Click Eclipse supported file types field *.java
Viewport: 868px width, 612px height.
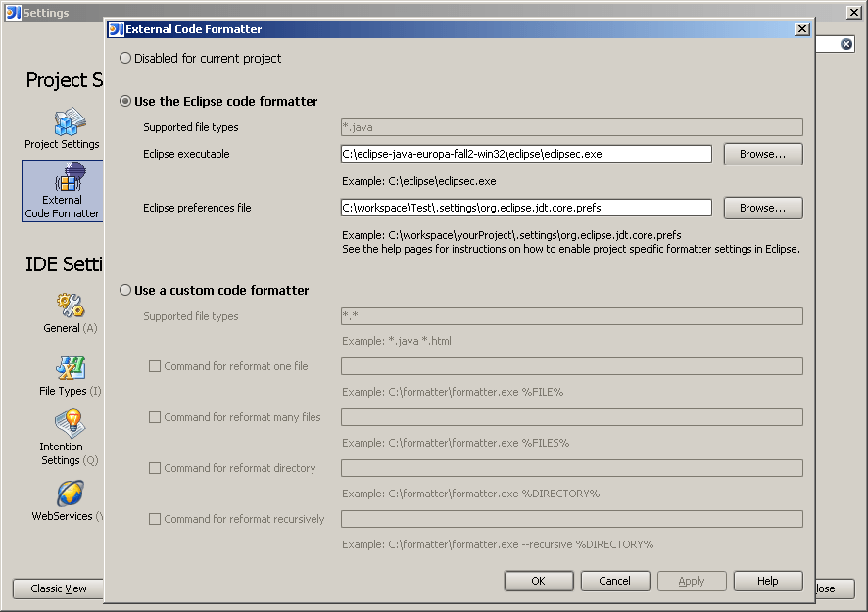click(572, 127)
